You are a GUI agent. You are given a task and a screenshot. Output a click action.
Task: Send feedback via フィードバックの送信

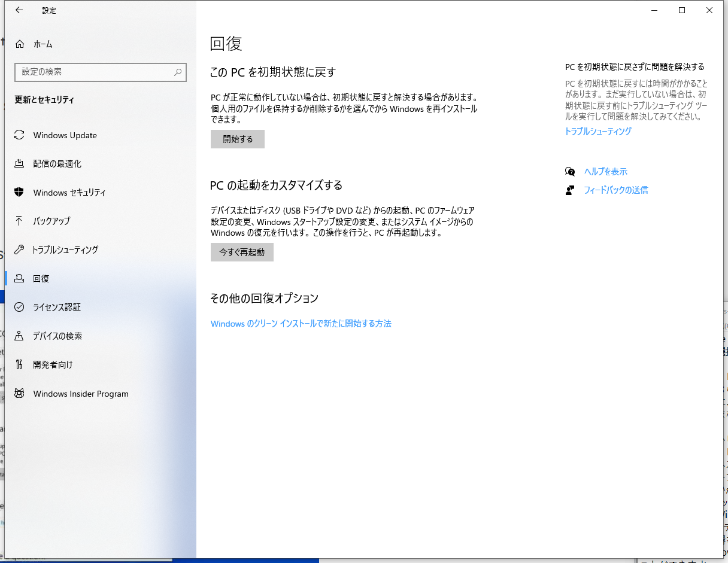615,190
